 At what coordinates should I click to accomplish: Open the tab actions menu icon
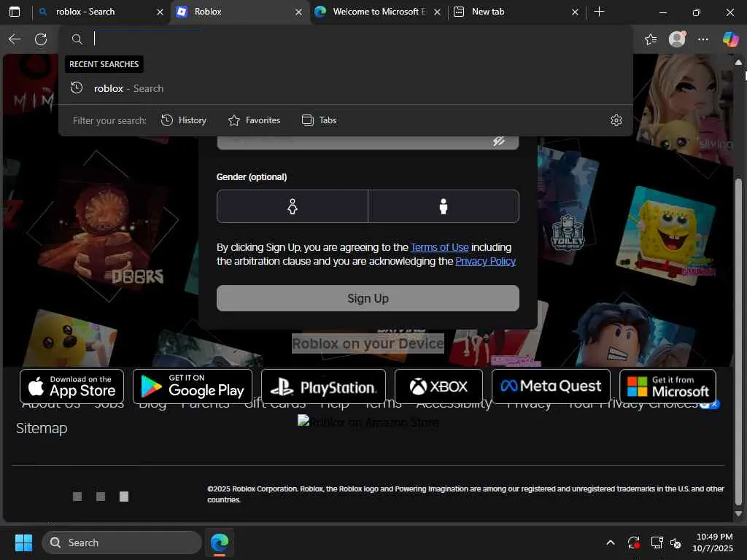(x=15, y=12)
